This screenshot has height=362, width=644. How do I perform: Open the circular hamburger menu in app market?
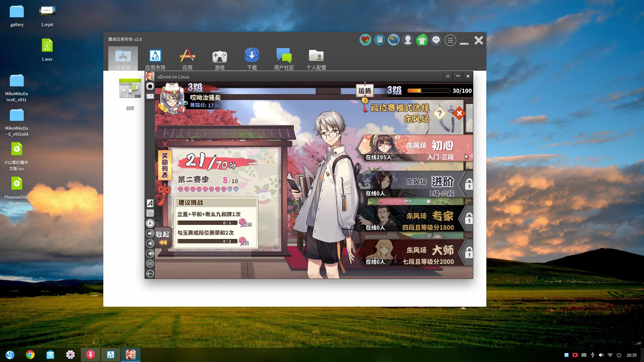point(450,41)
